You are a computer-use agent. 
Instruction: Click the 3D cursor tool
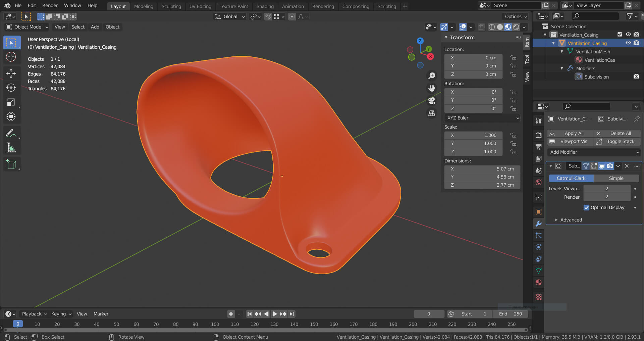11,57
